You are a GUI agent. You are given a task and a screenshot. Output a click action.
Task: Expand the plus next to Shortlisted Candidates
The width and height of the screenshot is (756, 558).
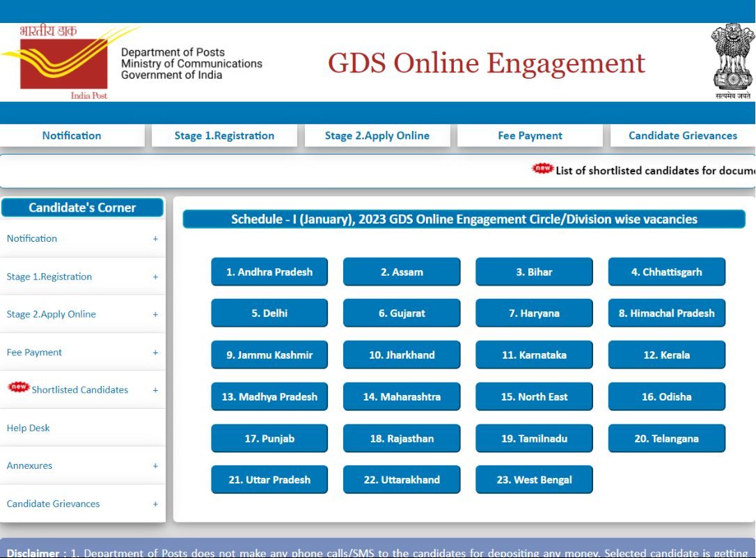pos(155,390)
